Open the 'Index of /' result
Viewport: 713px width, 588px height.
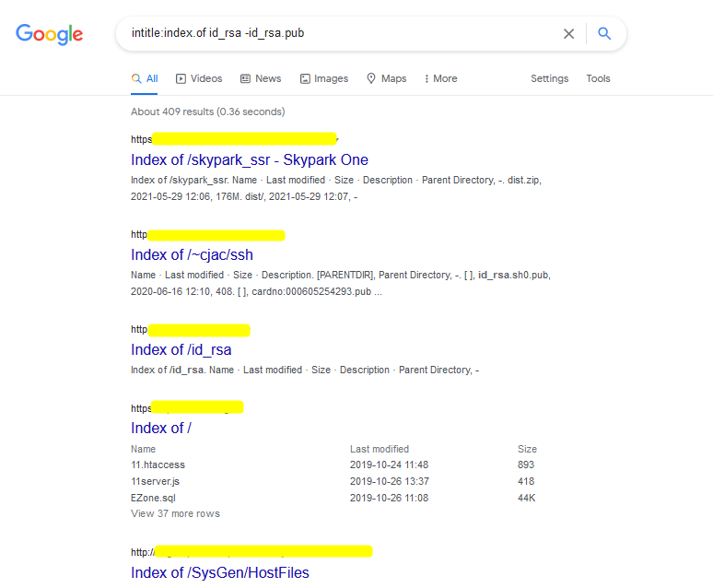click(161, 428)
